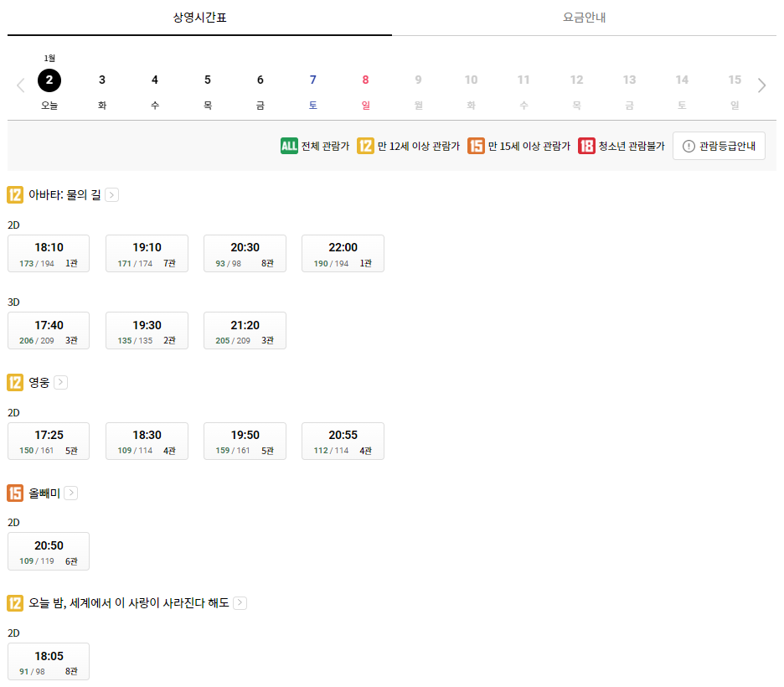Expand details for 영웅
This screenshot has height=687, width=784.
coord(59,382)
